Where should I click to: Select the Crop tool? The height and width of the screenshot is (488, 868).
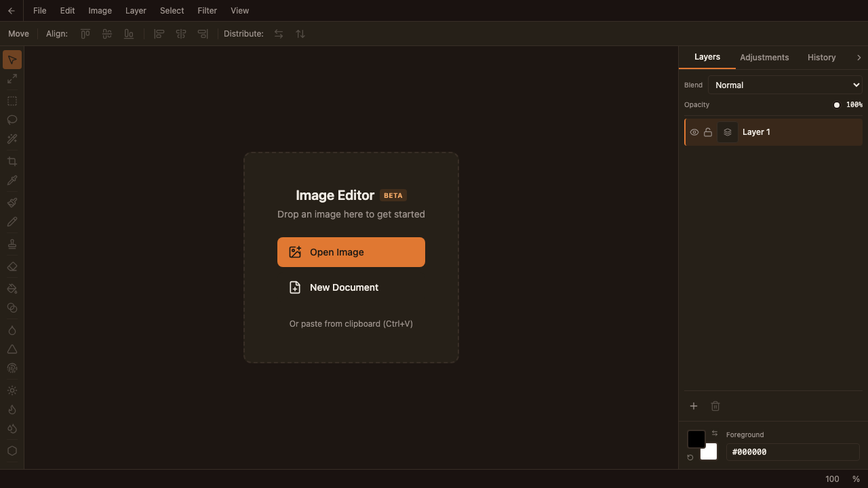click(12, 161)
